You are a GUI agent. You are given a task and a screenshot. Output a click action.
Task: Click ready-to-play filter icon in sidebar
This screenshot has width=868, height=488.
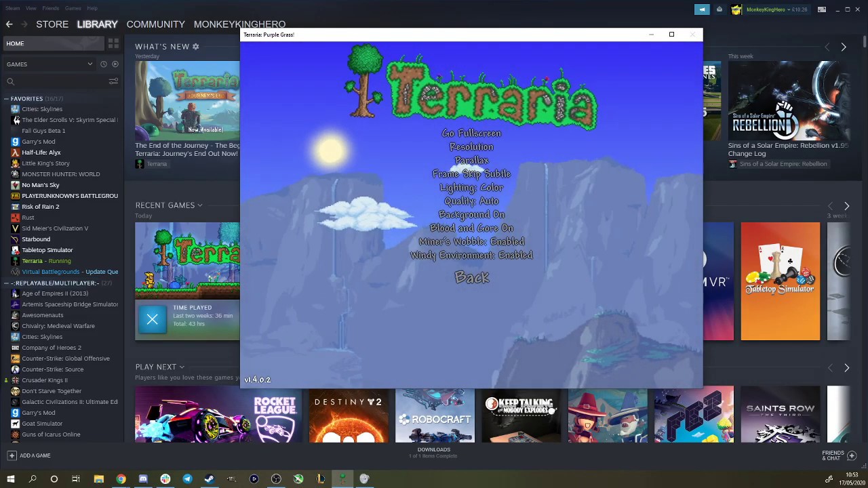[115, 64]
